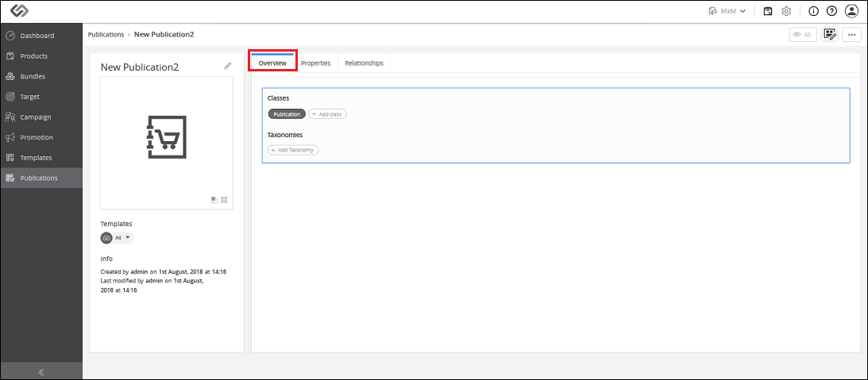The width and height of the screenshot is (868, 380).
Task: Open Products in the sidebar
Action: (41, 56)
